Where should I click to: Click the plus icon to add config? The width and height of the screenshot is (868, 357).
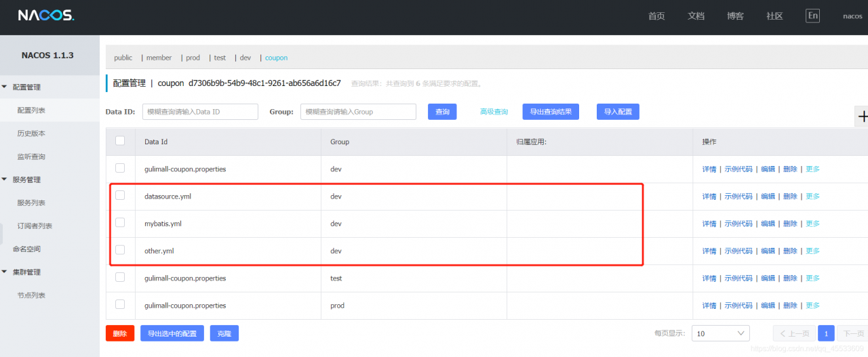click(862, 117)
